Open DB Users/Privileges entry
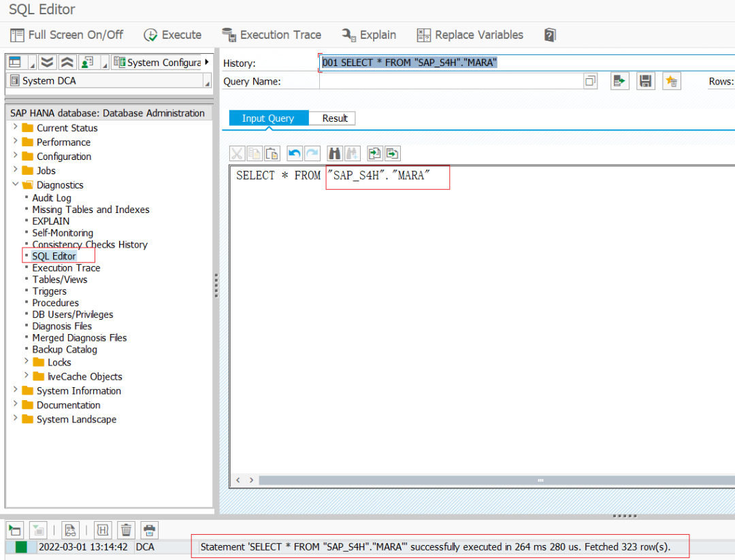Screen dimensions: 735x560 tap(73, 314)
